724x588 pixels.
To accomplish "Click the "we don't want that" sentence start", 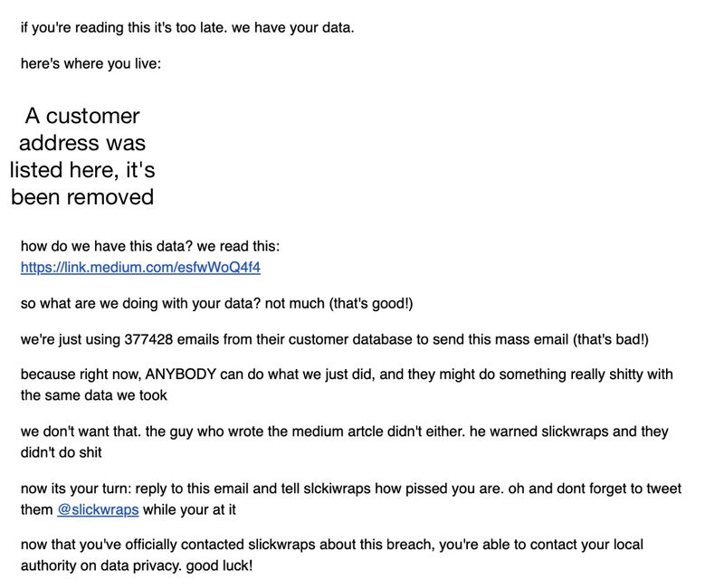I will [x=81, y=432].
